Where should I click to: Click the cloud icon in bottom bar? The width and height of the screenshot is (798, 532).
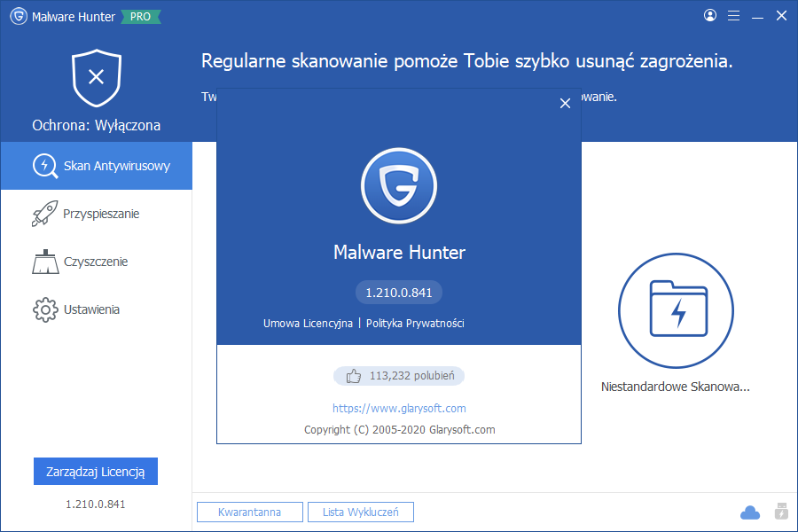click(x=749, y=512)
